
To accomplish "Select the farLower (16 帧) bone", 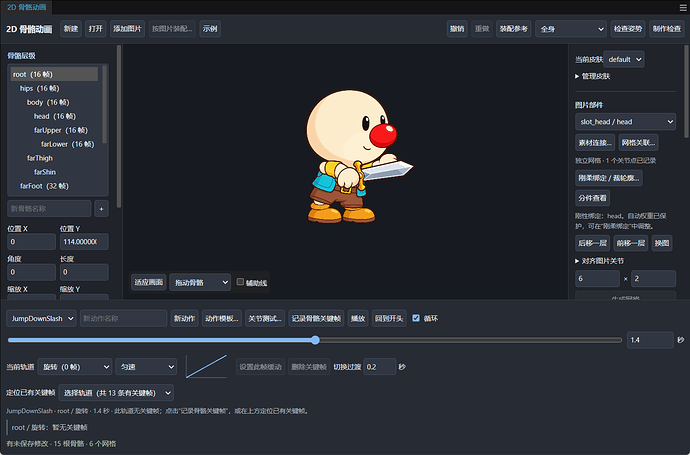I will click(x=54, y=144).
